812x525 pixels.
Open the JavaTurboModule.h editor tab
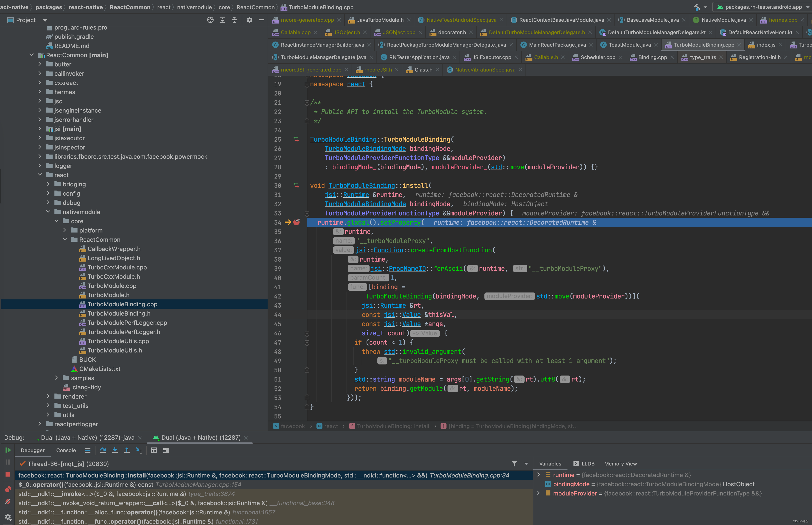[x=380, y=20]
